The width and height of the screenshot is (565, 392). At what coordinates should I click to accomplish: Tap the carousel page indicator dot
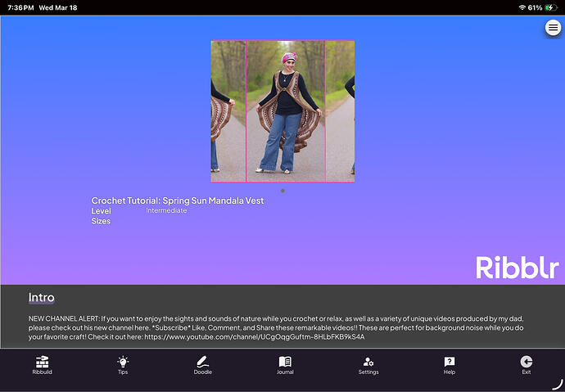point(282,191)
